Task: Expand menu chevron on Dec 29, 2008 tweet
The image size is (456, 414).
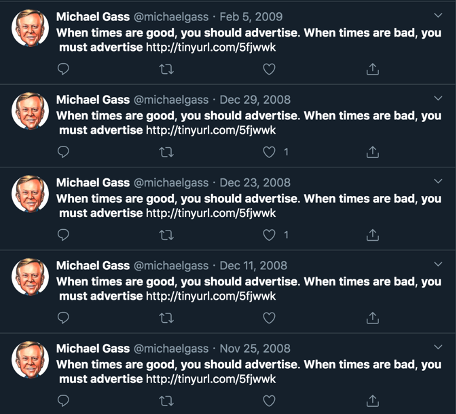Action: coord(438,98)
